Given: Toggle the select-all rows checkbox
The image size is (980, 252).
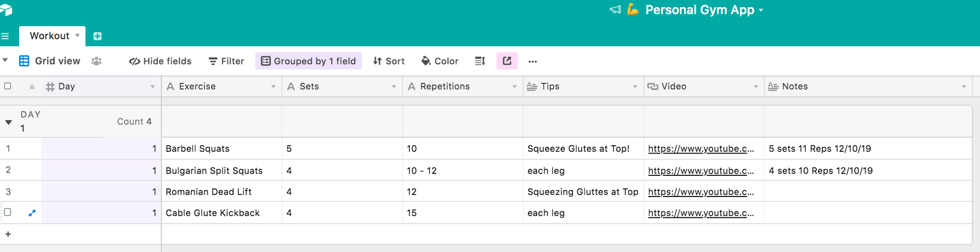Looking at the screenshot, I should point(8,86).
